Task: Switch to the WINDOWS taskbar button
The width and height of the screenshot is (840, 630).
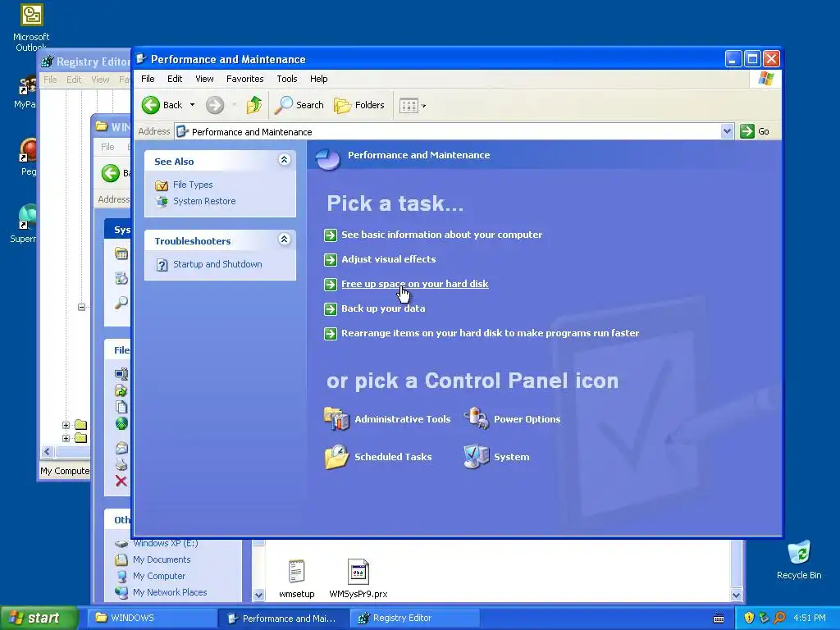Action: tap(152, 618)
